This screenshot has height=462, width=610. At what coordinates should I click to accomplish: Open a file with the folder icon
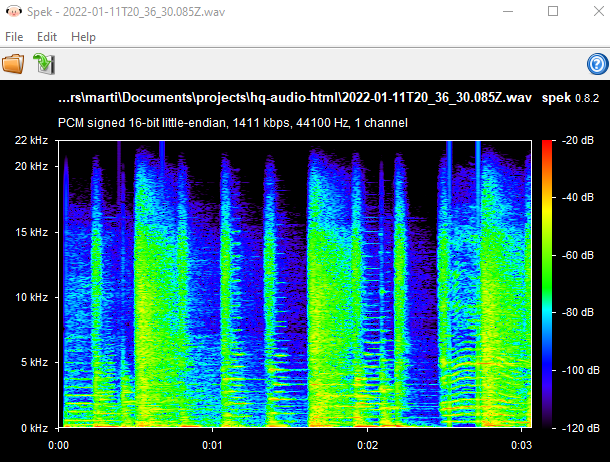(13, 63)
